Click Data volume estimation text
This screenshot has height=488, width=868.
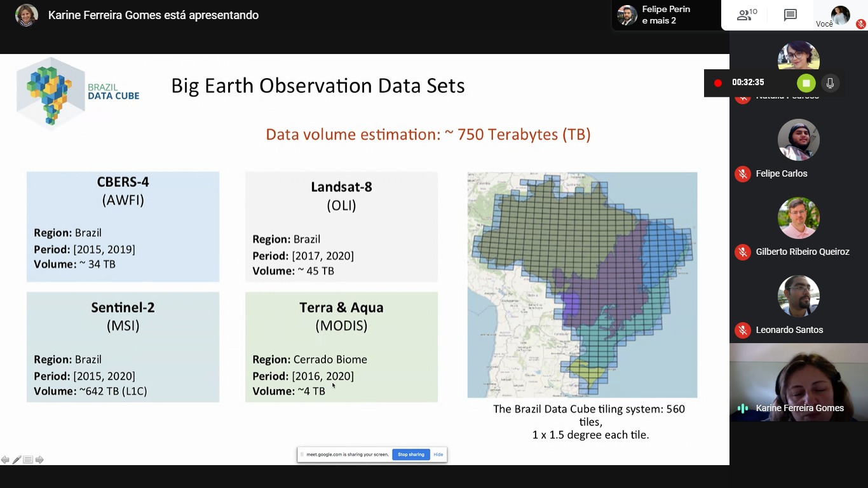pos(428,135)
